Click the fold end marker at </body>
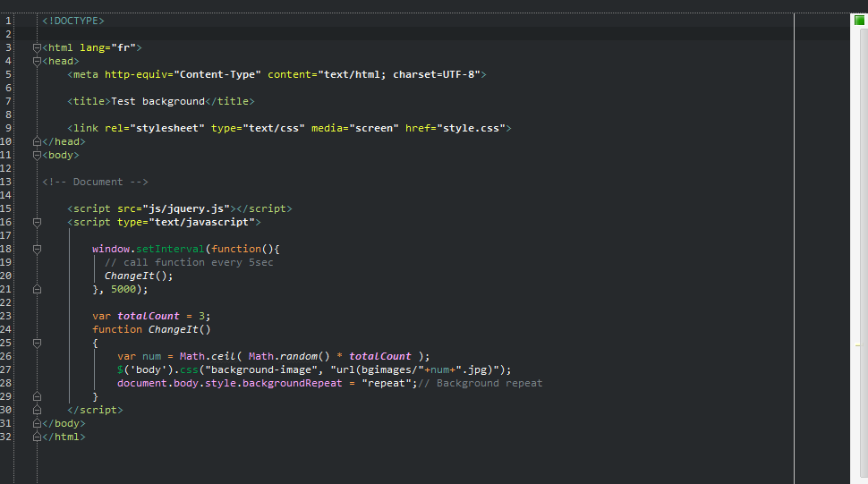Viewport: 868px width, 484px height. (37, 423)
